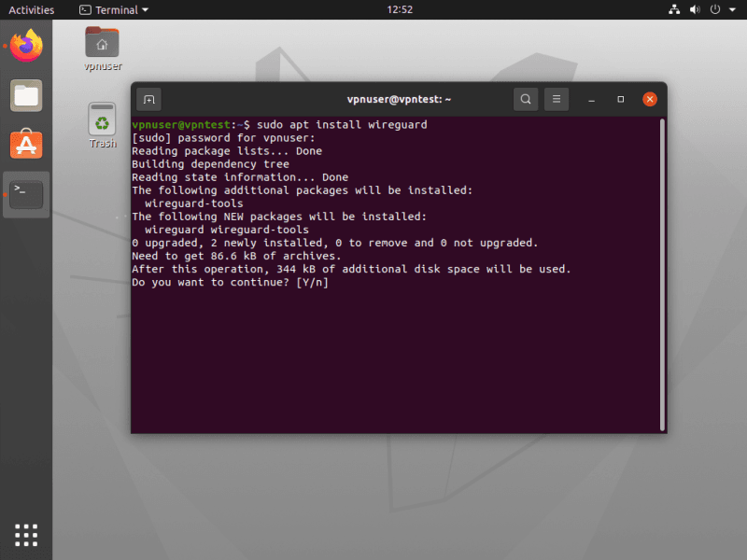Click the terminal vertical scrollbar
This screenshot has width=747, height=560.
point(662,271)
